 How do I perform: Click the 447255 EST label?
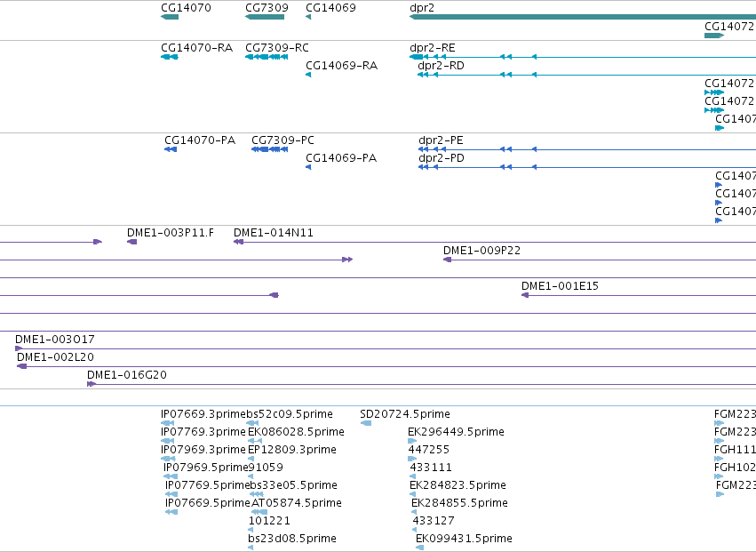pos(428,450)
